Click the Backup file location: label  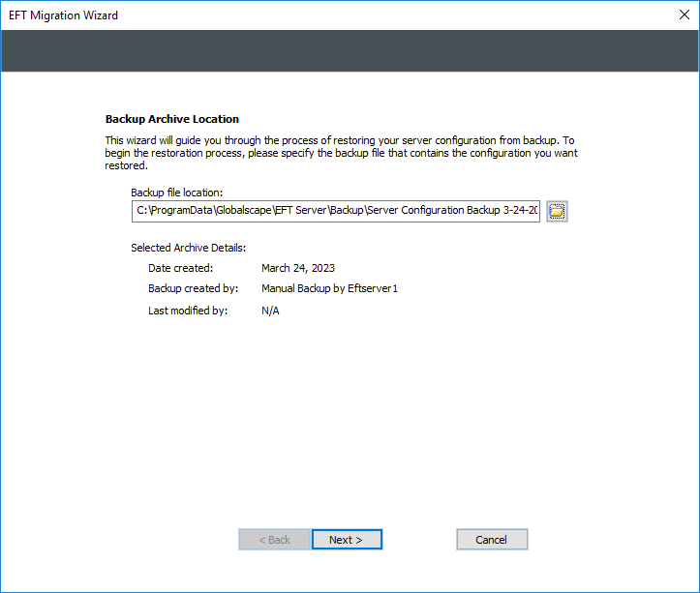click(176, 193)
